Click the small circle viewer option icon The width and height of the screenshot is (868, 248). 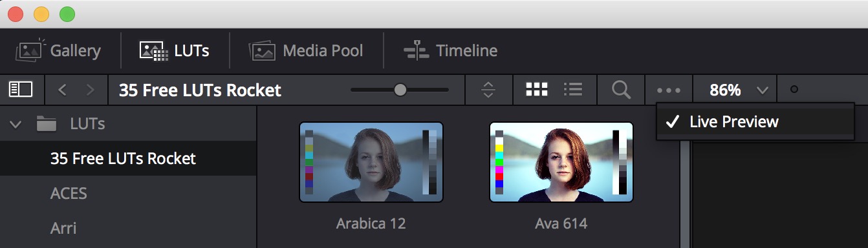pos(794,90)
